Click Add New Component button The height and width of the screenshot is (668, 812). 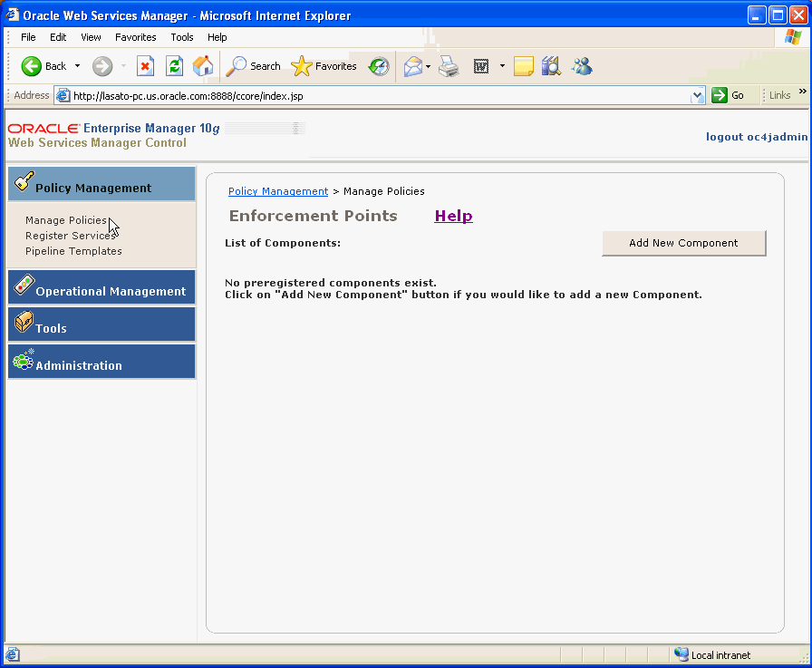click(x=683, y=244)
